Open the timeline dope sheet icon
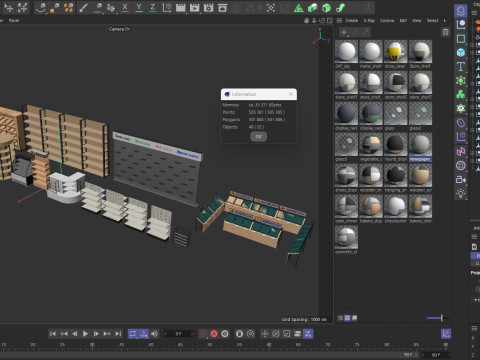The width and height of the screenshot is (480, 360). (446, 334)
